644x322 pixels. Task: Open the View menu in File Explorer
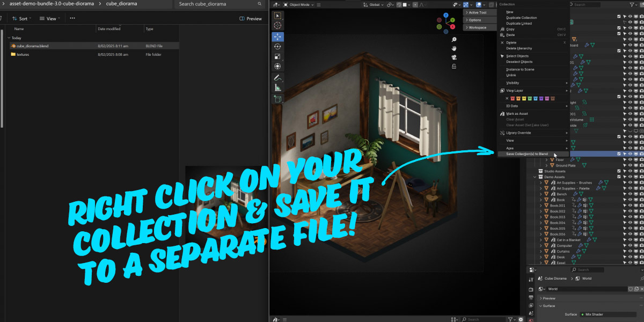click(x=49, y=18)
